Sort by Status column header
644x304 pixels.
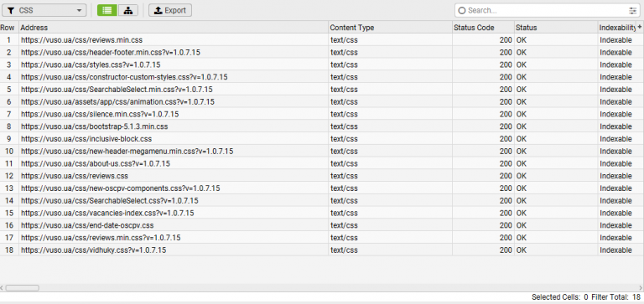click(556, 28)
